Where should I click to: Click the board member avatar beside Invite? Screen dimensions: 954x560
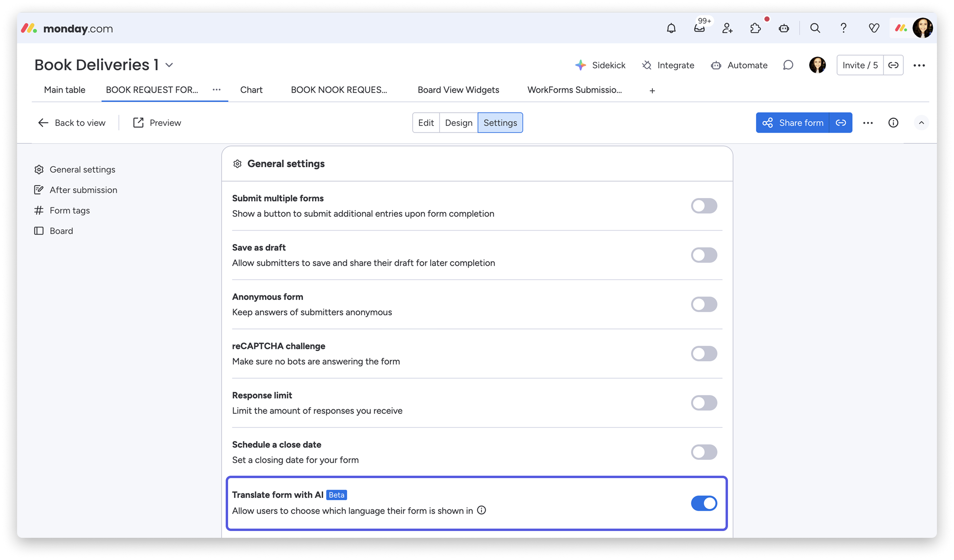(817, 65)
